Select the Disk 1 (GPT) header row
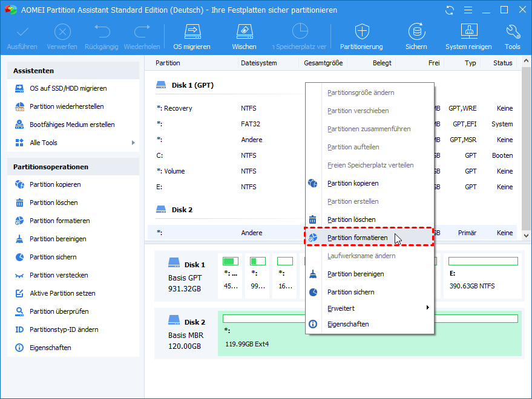This screenshot has width=532, height=399. click(x=185, y=85)
